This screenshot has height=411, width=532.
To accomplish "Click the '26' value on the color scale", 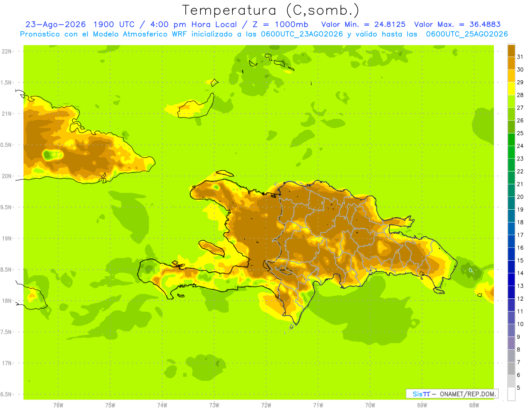I will pyautogui.click(x=520, y=120).
